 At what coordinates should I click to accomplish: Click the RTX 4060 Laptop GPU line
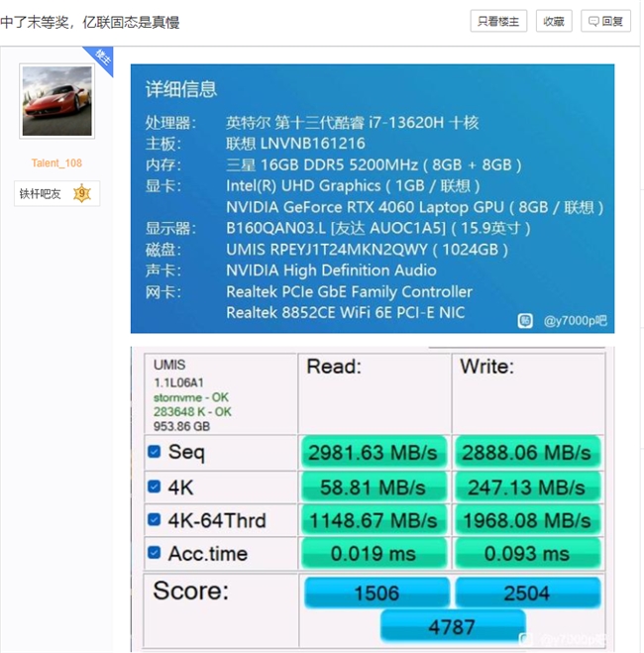click(414, 207)
